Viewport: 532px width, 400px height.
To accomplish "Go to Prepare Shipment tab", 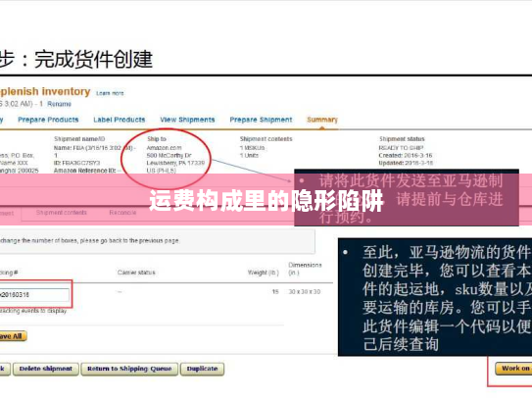I will [x=261, y=120].
